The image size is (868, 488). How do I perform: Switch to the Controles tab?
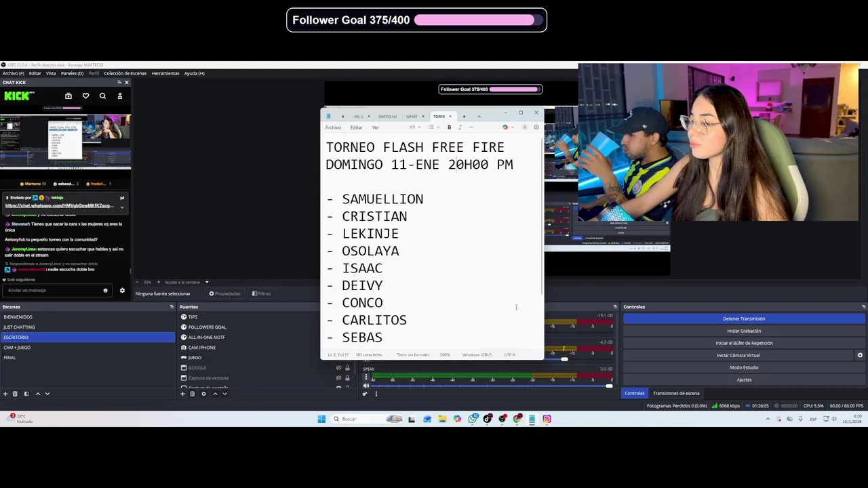pyautogui.click(x=635, y=393)
